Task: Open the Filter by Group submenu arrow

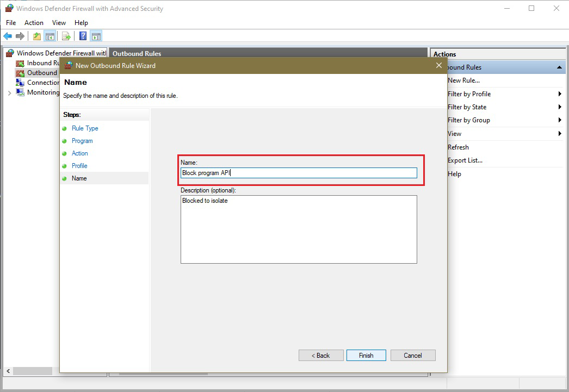Action: 560,120
